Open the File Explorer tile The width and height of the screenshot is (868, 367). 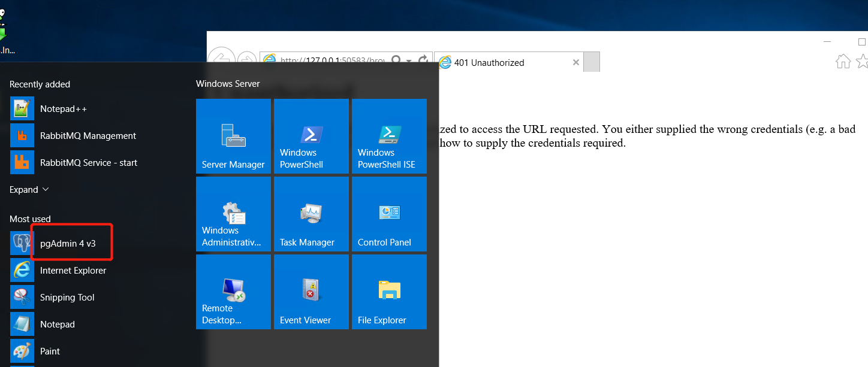389,292
